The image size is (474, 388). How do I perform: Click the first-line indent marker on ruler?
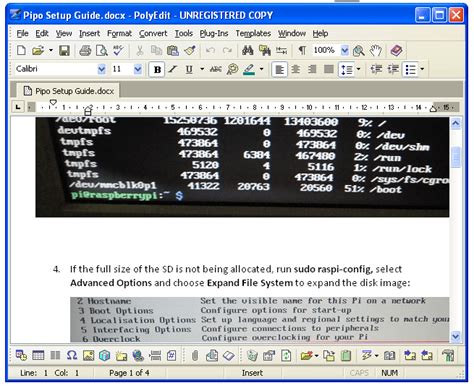tap(53, 102)
